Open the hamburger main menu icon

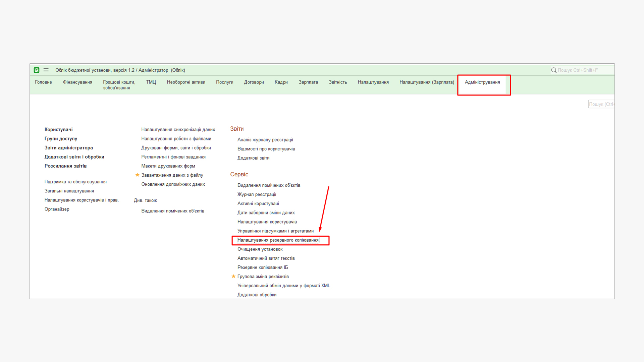[46, 70]
